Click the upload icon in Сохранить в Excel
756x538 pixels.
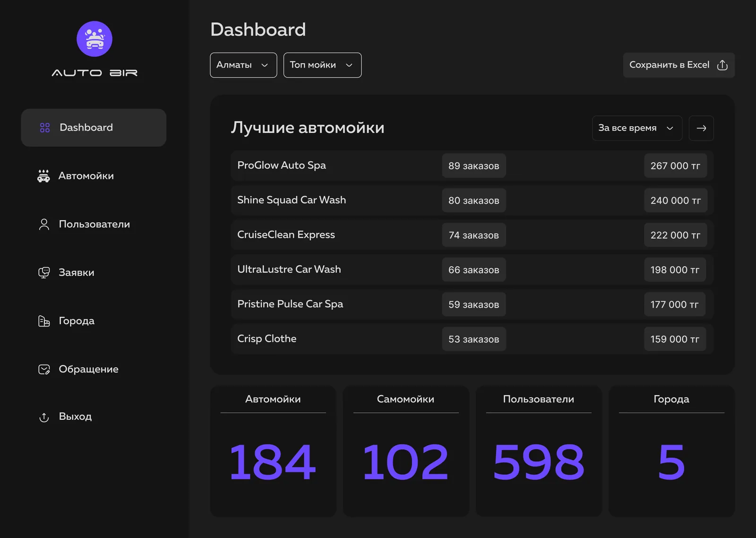(722, 65)
